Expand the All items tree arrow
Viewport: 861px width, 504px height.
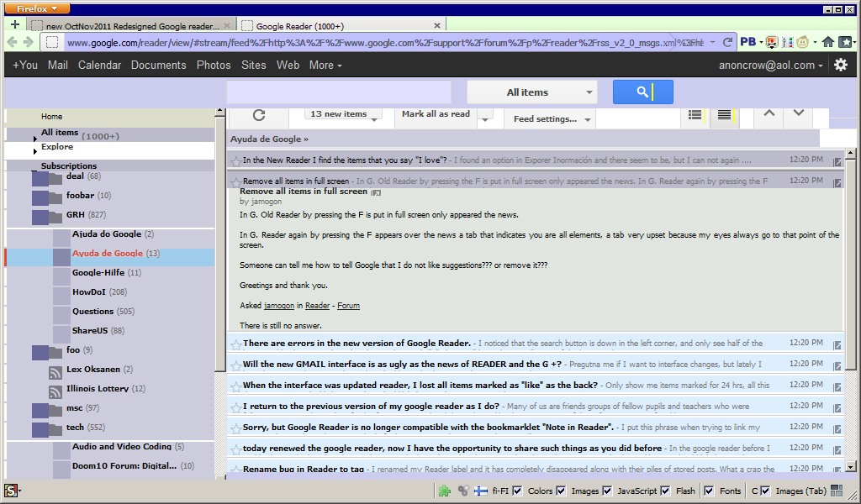pyautogui.click(x=35, y=139)
